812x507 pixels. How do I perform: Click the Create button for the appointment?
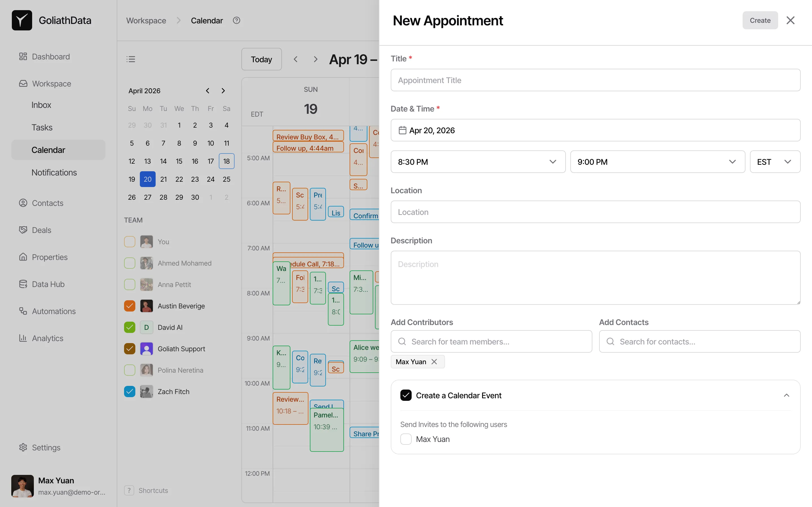pos(760,20)
